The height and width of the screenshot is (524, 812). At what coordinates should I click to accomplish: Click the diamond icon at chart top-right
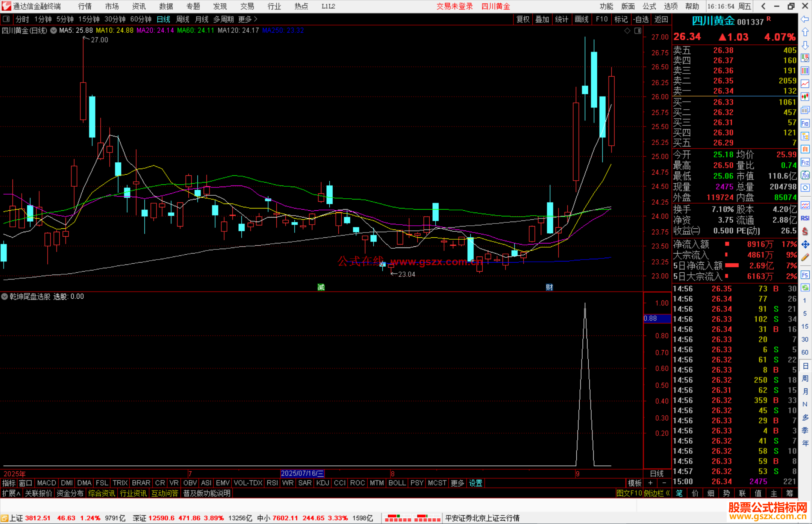[x=627, y=31]
